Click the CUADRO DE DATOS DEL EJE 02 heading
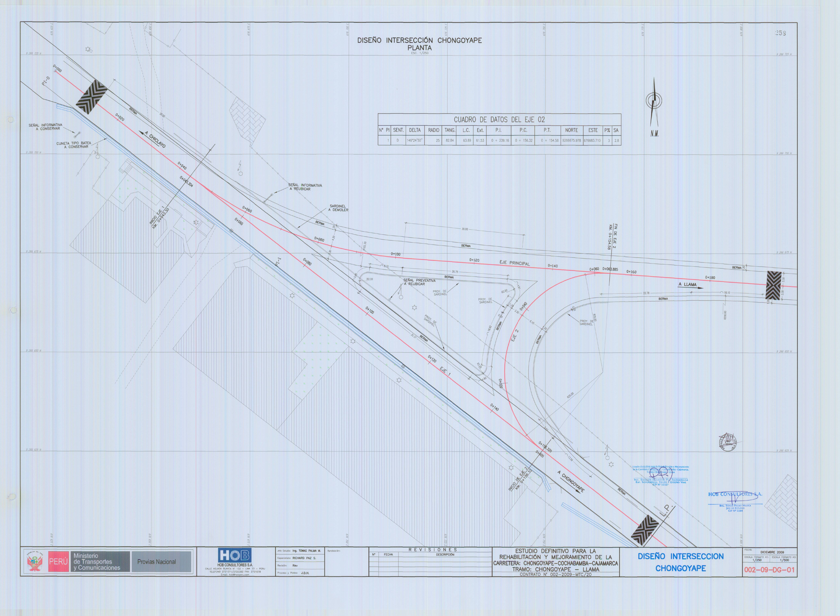Viewport: 840px width, 616px height. 499,120
